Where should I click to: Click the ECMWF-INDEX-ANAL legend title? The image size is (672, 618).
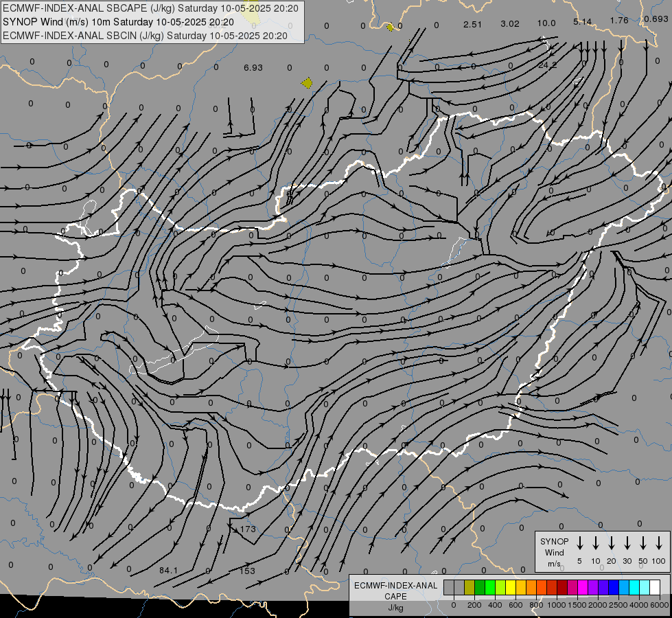click(395, 586)
